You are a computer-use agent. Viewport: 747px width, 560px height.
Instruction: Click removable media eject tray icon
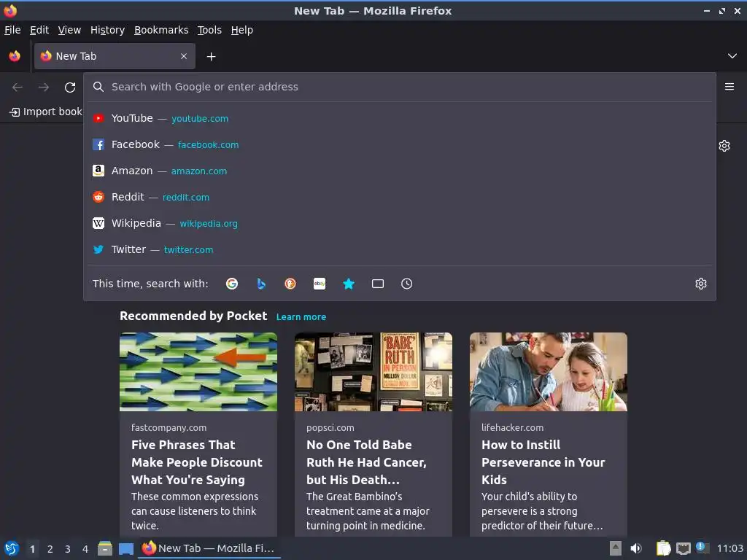click(x=616, y=548)
